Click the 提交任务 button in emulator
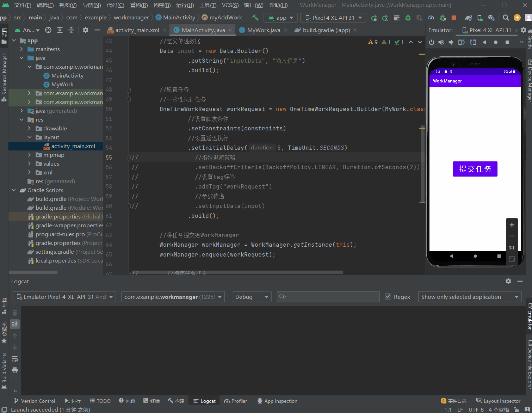The image size is (532, 413). (475, 169)
